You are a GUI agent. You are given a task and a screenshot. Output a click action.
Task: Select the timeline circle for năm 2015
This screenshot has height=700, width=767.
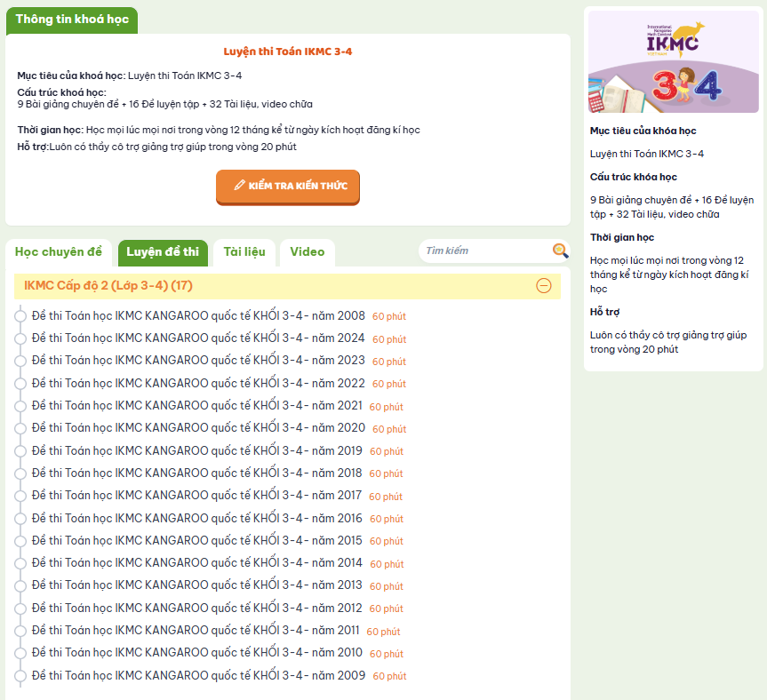(x=20, y=541)
